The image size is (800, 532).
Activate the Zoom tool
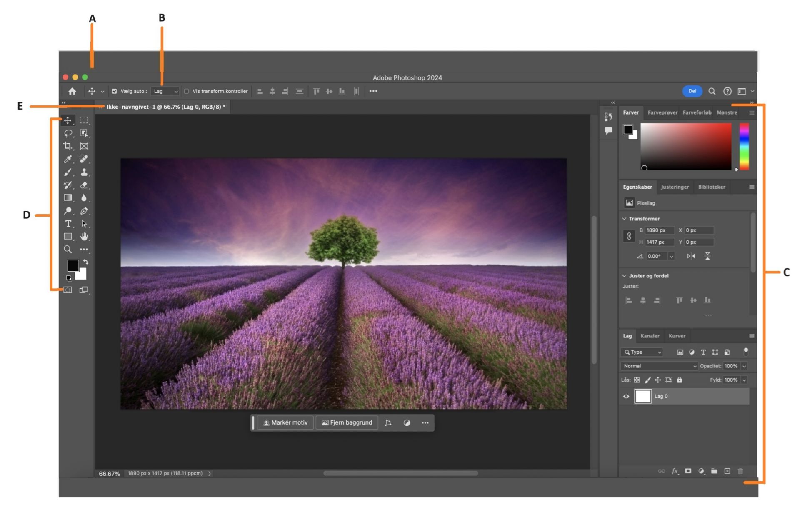point(67,250)
